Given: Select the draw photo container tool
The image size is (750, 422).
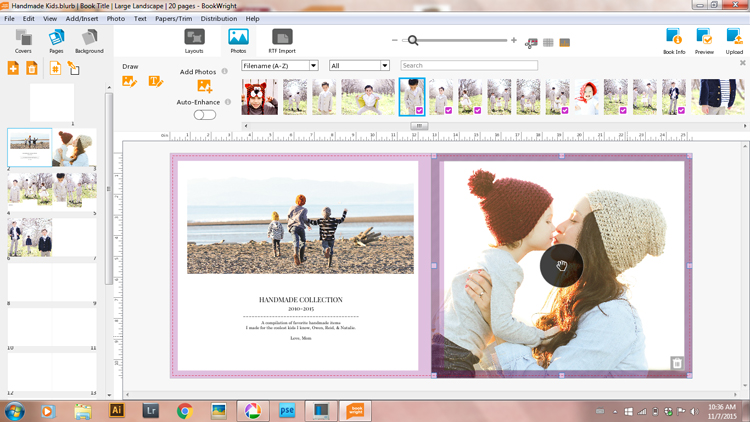Looking at the screenshot, I should [129, 82].
